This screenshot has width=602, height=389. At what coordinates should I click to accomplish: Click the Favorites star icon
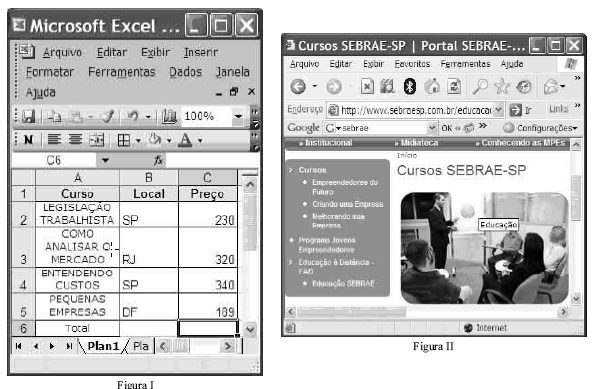502,86
